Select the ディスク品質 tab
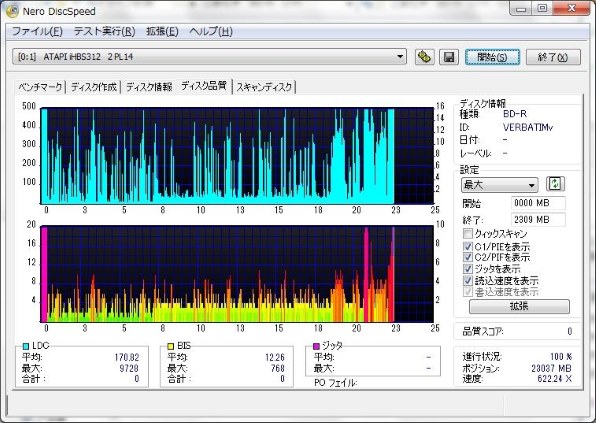 pos(204,86)
